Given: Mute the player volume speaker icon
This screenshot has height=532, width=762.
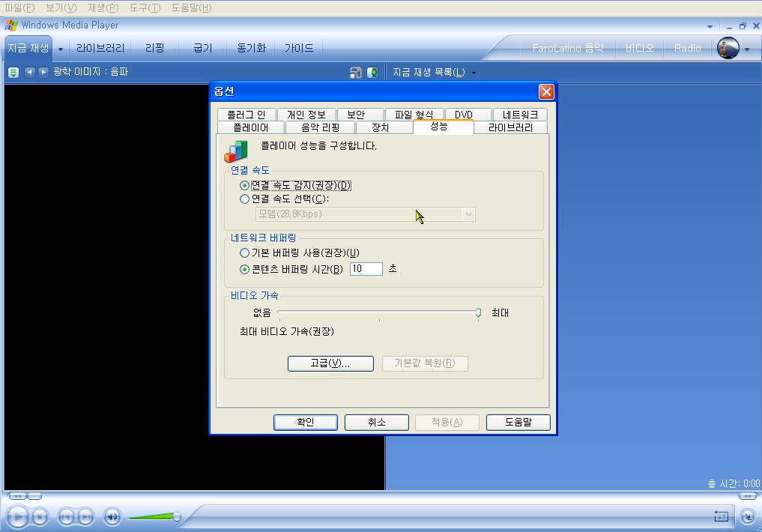Looking at the screenshot, I should coord(112,516).
